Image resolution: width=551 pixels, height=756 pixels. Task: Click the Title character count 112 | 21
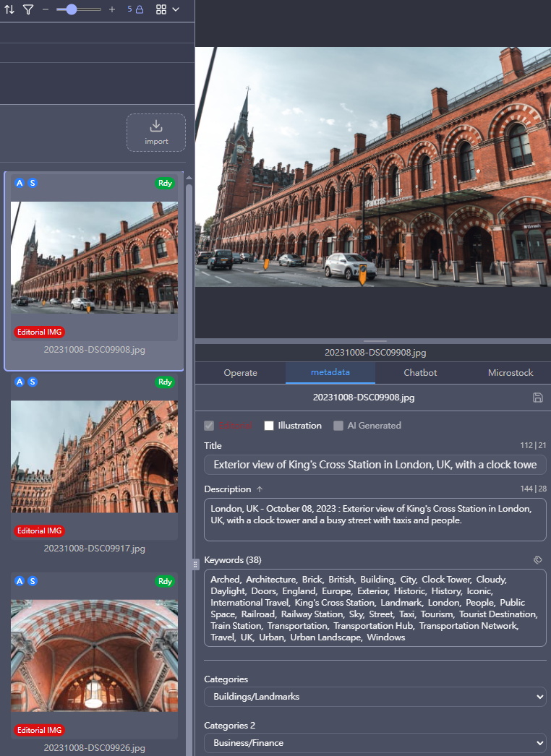point(533,445)
